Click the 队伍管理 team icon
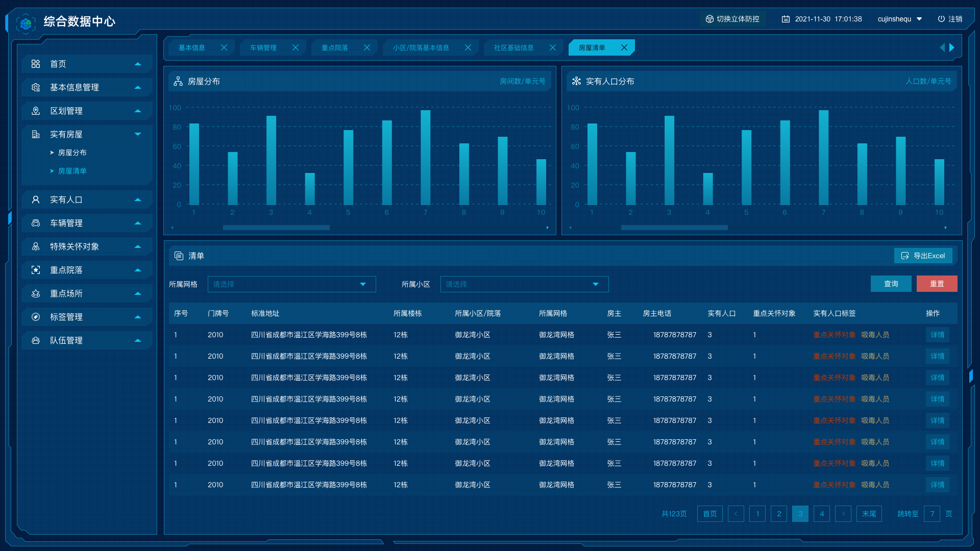Viewport: 980px width, 551px height. (36, 340)
